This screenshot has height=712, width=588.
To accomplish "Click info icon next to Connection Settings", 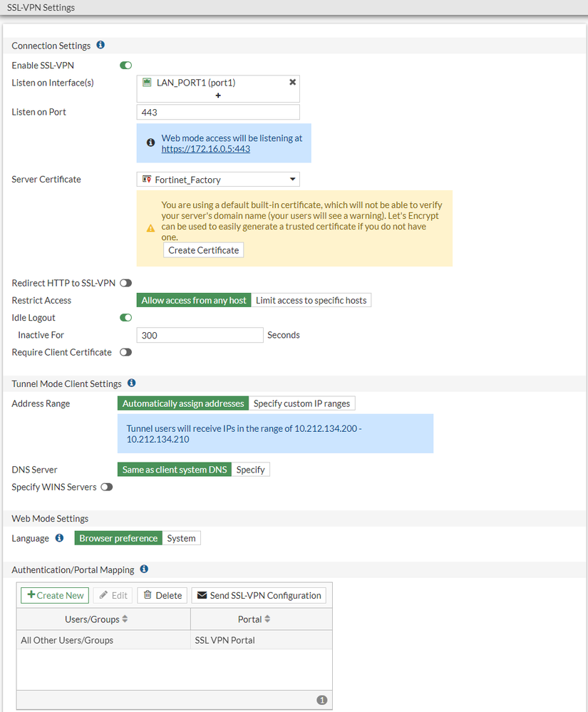I will [100, 46].
